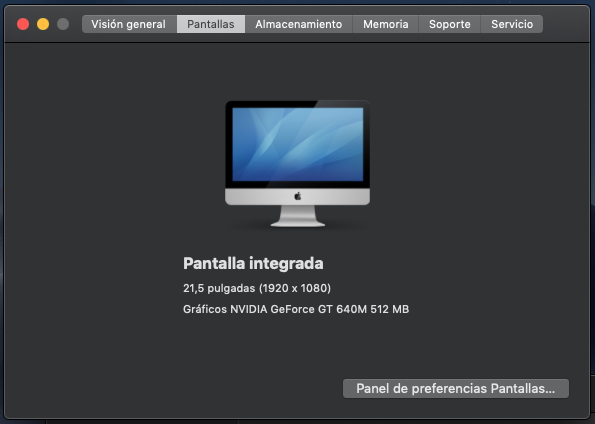Viewport: 595px width, 424px height.
Task: Show the Soporte tab
Action: [x=450, y=24]
